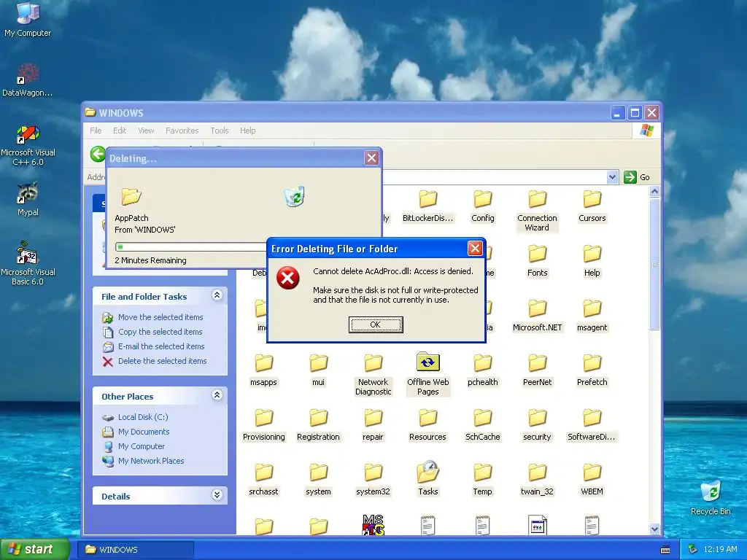This screenshot has height=560, width=747.
Task: Select the Help folder
Action: pos(592,261)
